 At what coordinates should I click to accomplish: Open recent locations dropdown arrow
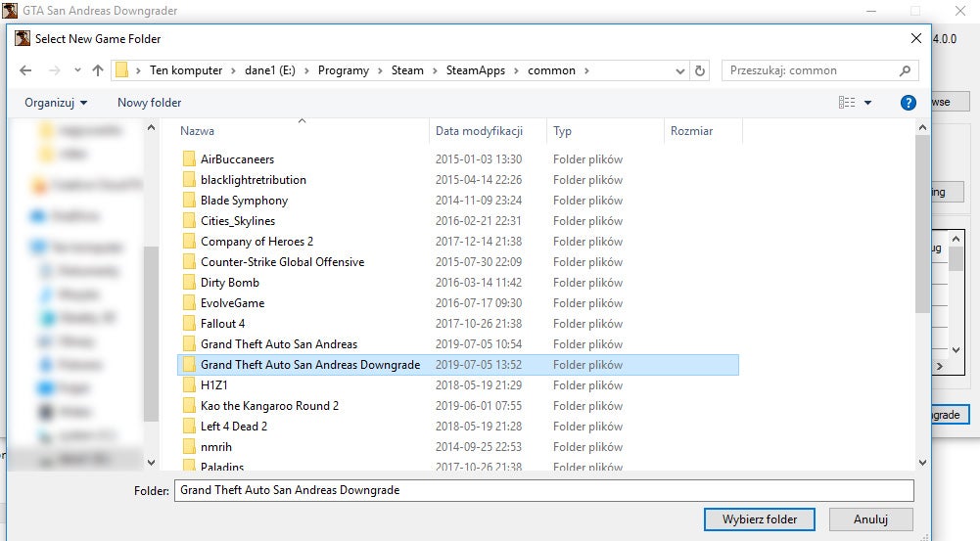pos(77,70)
